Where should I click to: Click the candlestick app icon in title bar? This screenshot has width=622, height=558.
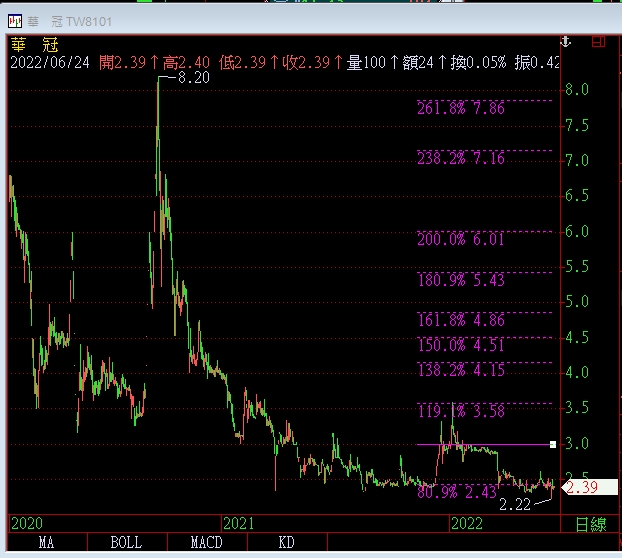pyautogui.click(x=15, y=20)
